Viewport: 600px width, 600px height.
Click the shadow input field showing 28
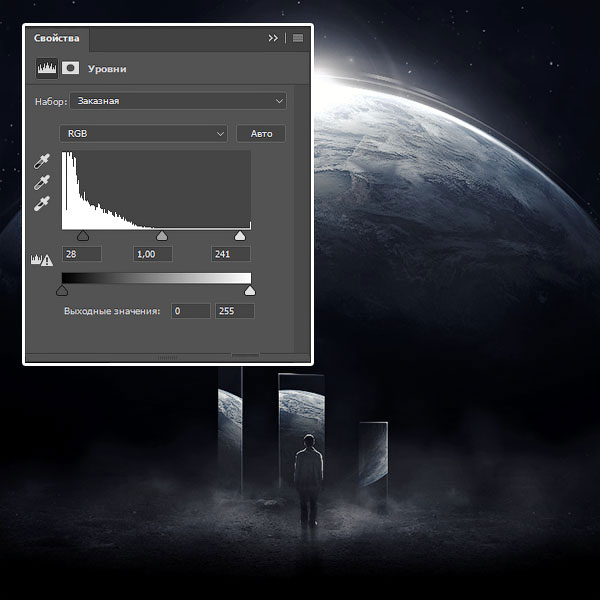82,254
